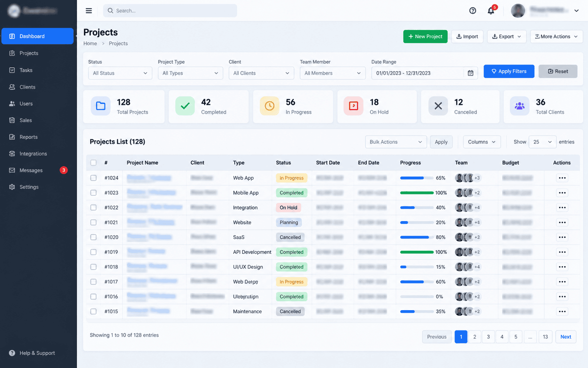Tick the checkbox for project #1018
Viewport: 588px width, 368px height.
[93, 267]
